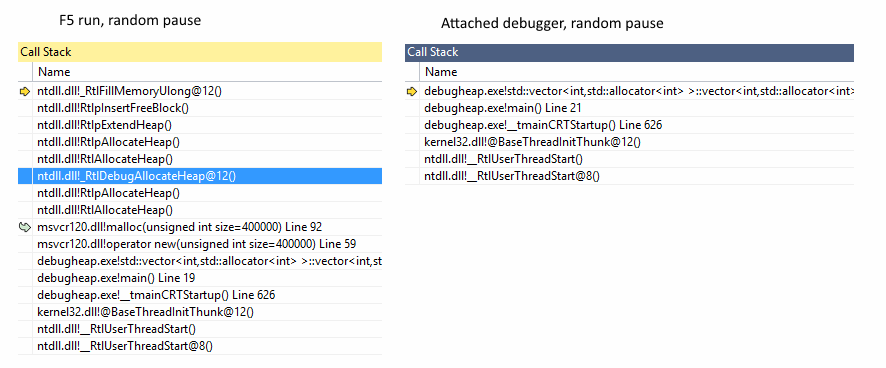Select ntdll.dll!RtlpInsertFreeBlock() stack frame

click(200, 108)
